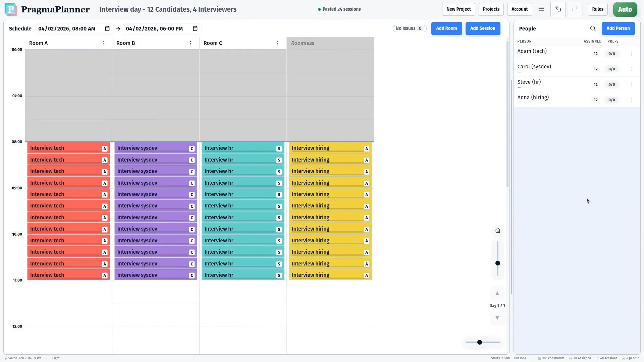Open Adam (tech) person options menu
The height and width of the screenshot is (362, 644).
pyautogui.click(x=632, y=54)
